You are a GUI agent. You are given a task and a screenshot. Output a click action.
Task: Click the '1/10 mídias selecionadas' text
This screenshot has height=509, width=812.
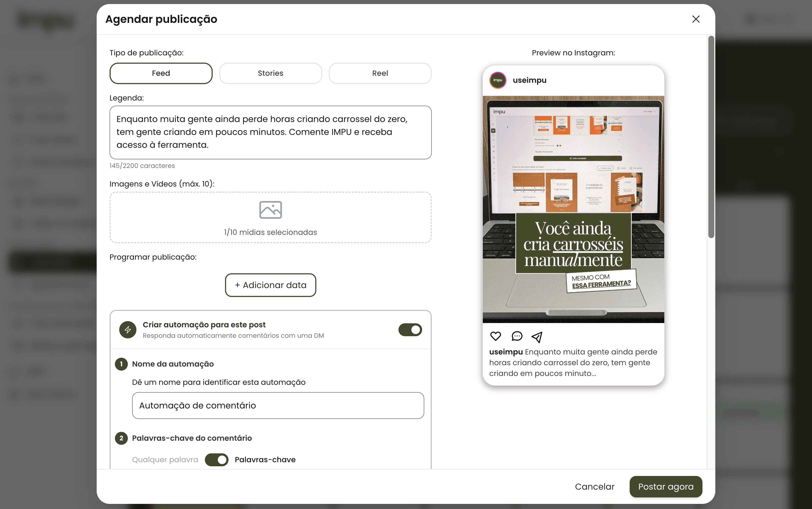[x=270, y=232]
